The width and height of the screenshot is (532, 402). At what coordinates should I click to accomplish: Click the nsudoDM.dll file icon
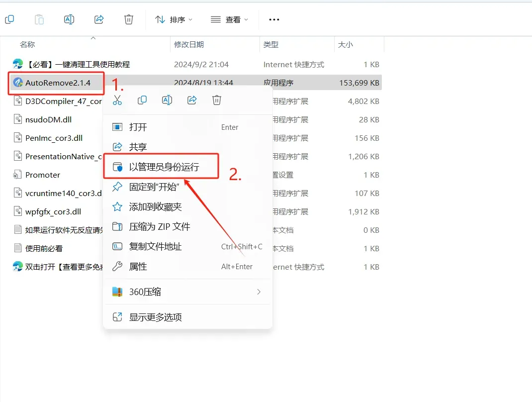click(17, 119)
